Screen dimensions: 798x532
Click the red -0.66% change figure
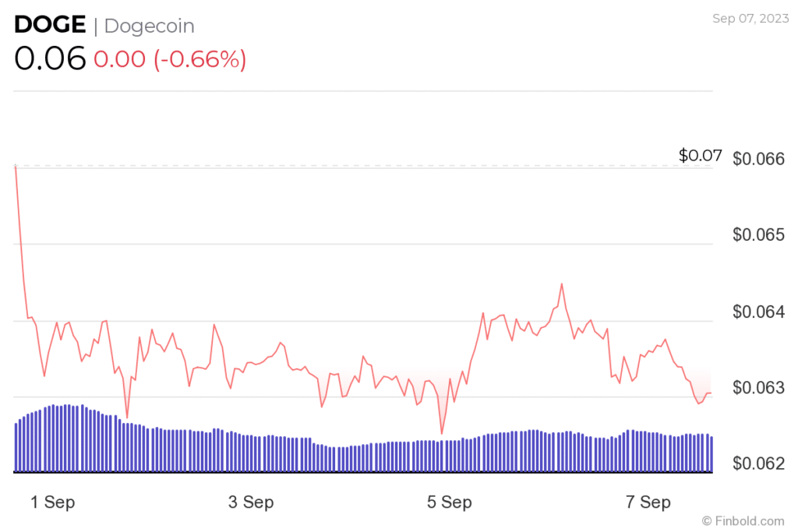coord(199,59)
